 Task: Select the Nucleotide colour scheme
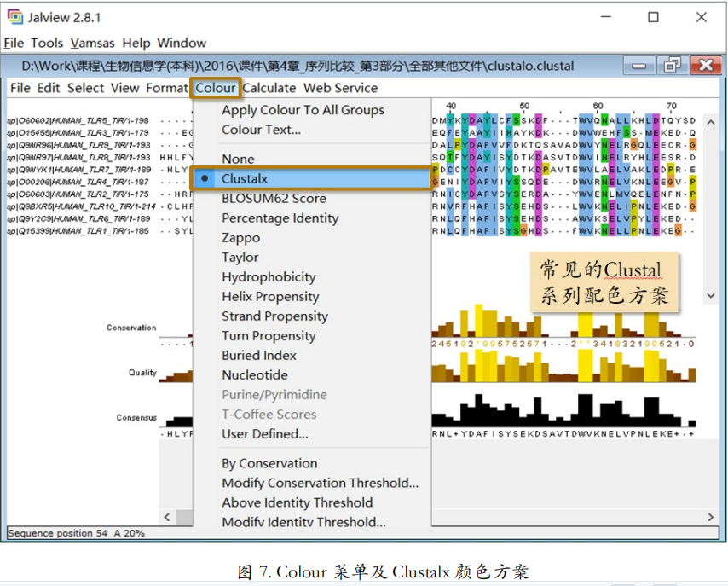[x=312, y=375]
